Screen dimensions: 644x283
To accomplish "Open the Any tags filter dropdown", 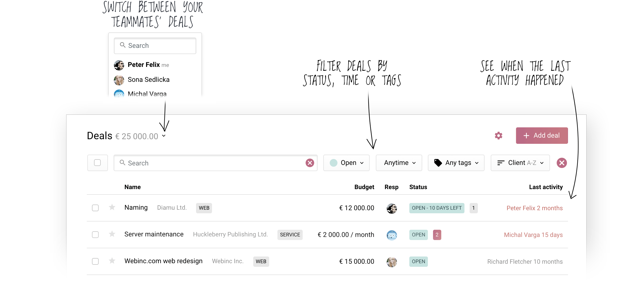I will point(456,163).
